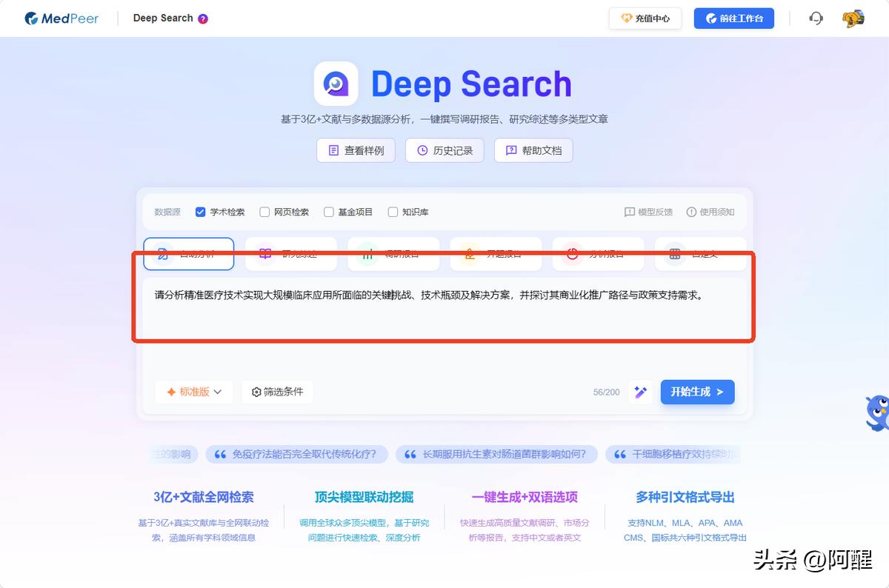Pick suggestion 长期服用抗生素对肠道菌群影响如何?
This screenshot has height=588, width=889.
(x=496, y=454)
